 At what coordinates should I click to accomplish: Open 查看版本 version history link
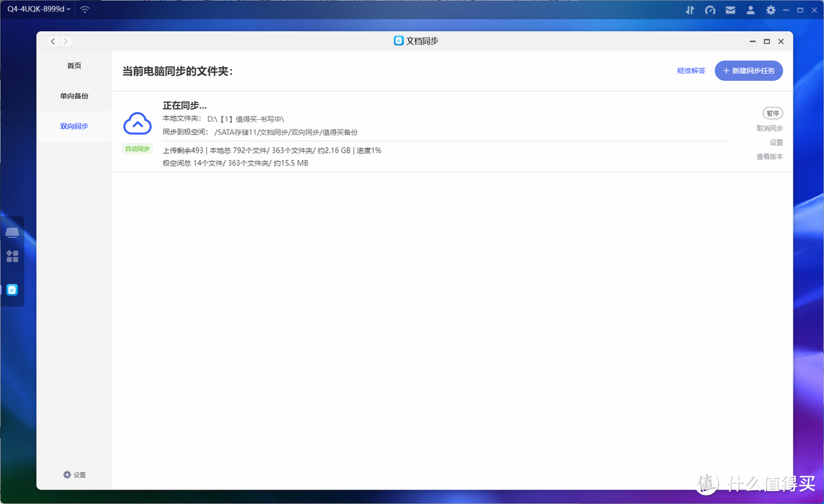pyautogui.click(x=769, y=156)
